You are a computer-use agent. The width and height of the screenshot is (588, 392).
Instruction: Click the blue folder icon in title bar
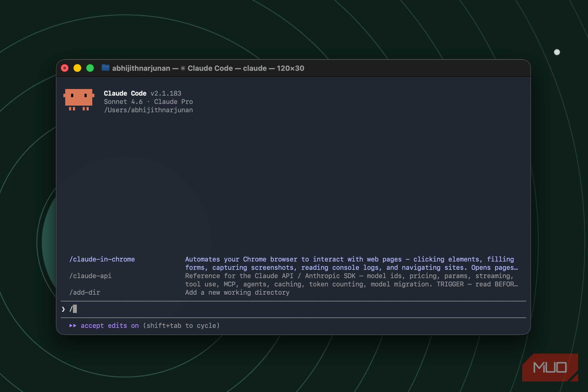(x=105, y=68)
